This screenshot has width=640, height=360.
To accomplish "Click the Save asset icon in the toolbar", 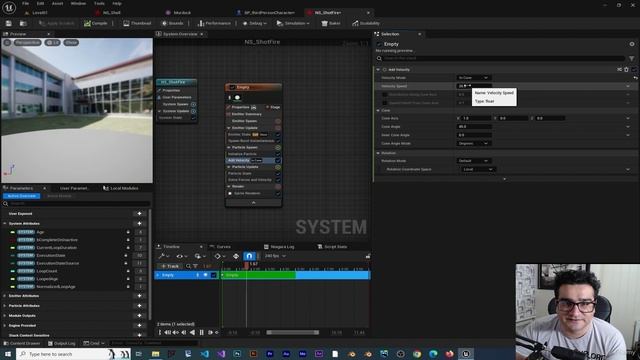I will tap(9, 23).
